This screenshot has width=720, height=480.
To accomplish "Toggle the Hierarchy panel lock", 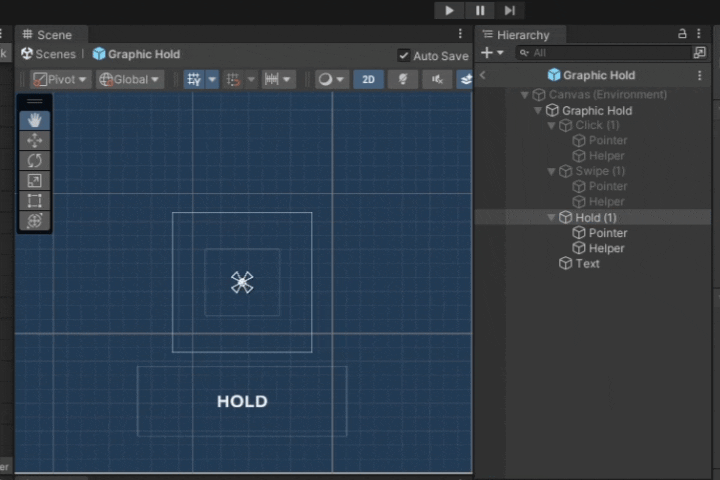I will pyautogui.click(x=682, y=34).
